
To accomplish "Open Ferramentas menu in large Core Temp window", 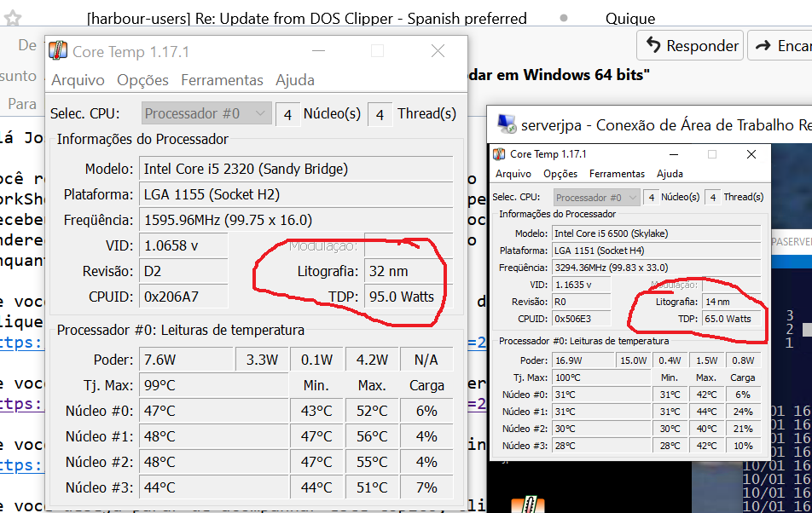I will 222,80.
